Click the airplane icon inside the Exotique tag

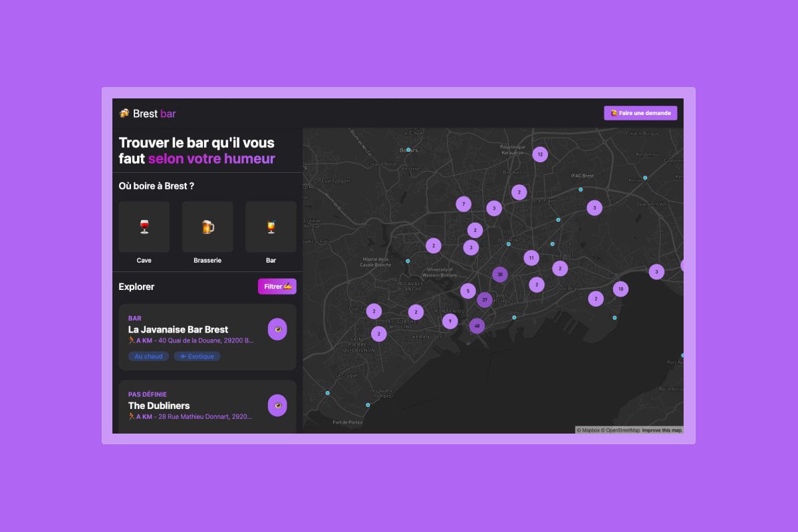coord(182,356)
